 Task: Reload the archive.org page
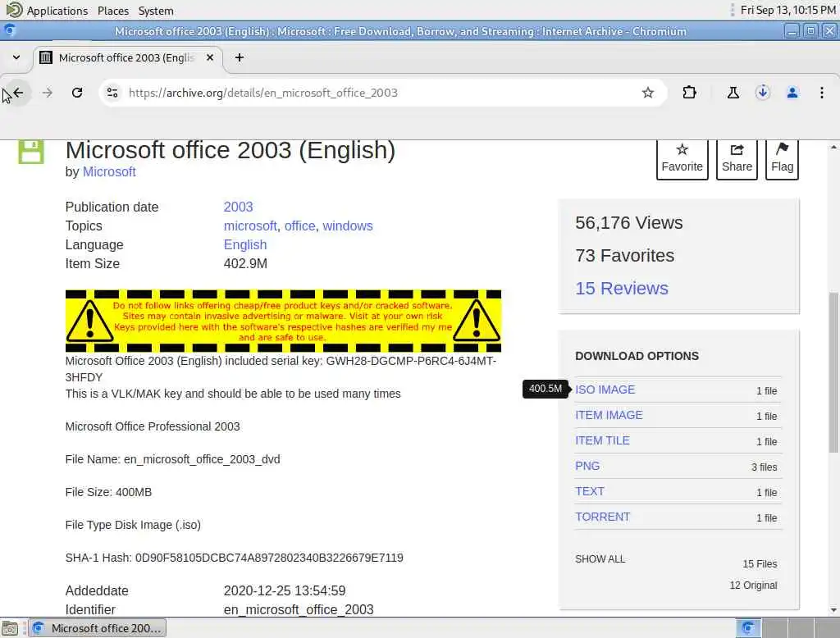click(77, 93)
